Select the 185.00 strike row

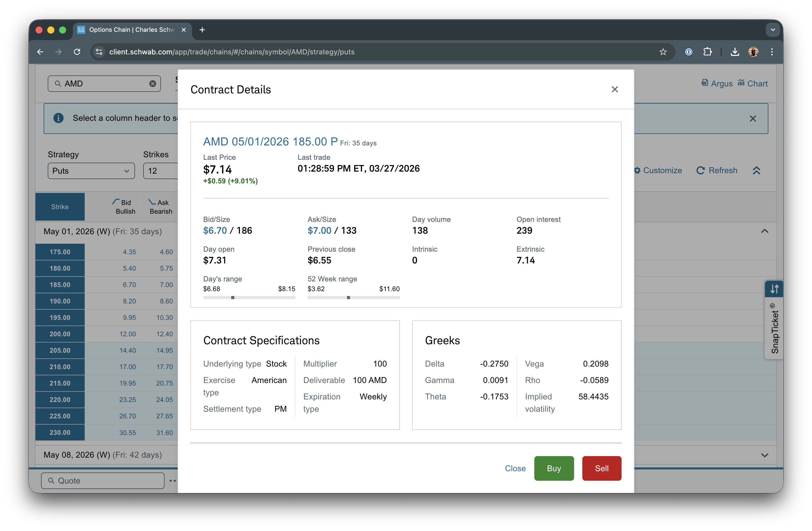coord(60,284)
